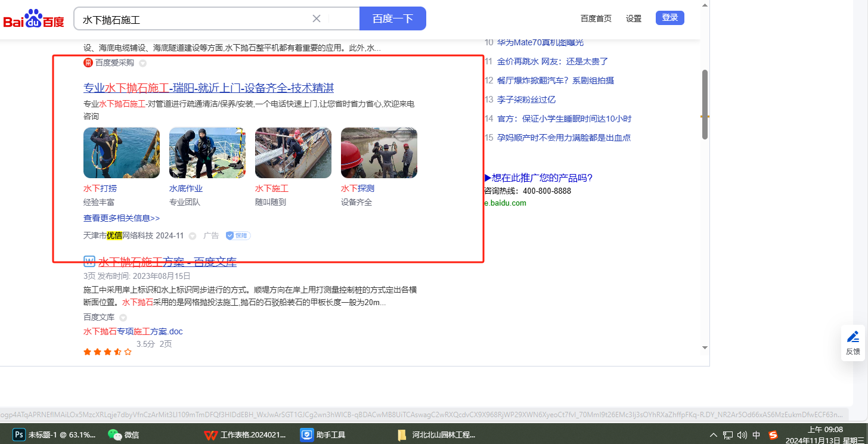Click the 保障 shield badge on the ad
Screen dimensions: 868x444
[238, 235]
